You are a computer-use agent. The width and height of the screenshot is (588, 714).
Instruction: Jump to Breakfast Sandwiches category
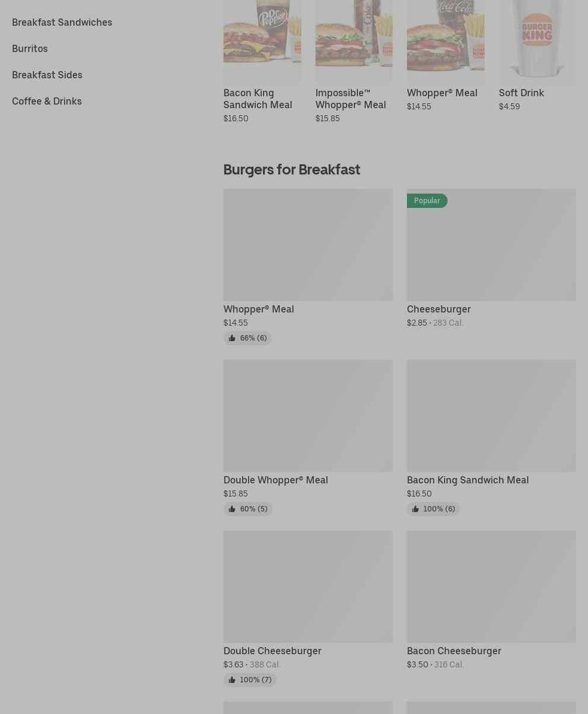pyautogui.click(x=62, y=22)
